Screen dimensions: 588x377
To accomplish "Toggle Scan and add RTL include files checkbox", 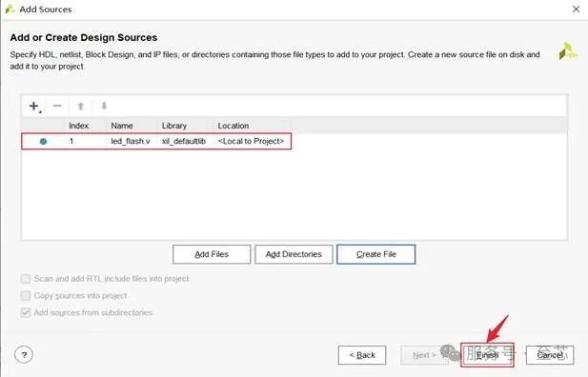I will pos(26,278).
